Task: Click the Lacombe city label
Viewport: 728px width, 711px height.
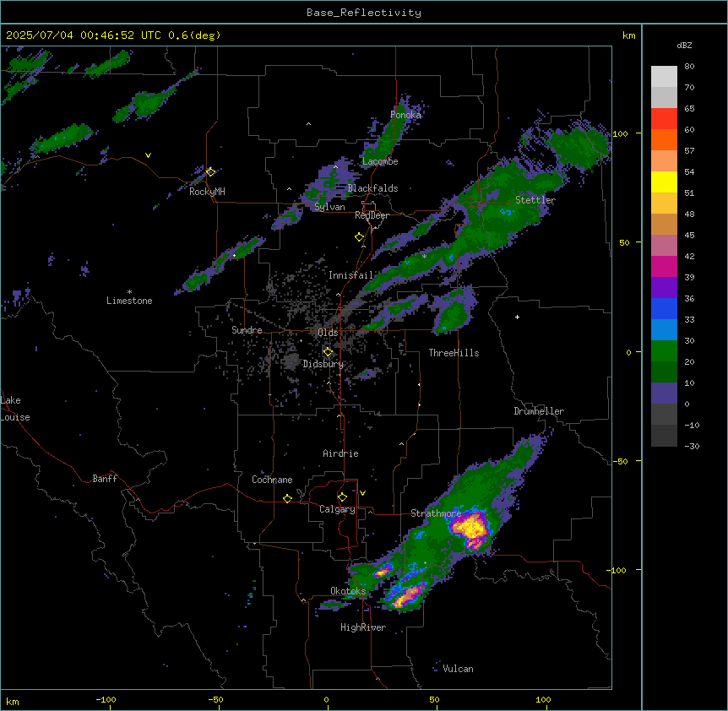Action: 380,161
